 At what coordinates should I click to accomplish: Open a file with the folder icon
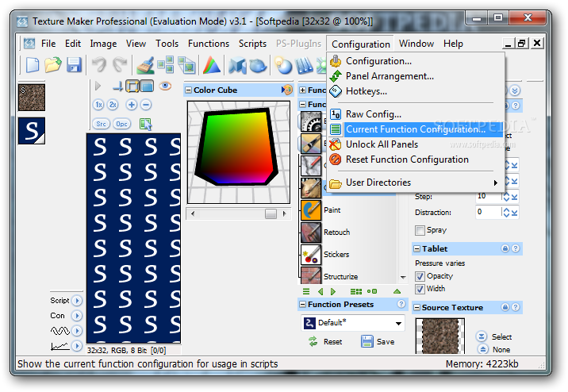[53, 65]
